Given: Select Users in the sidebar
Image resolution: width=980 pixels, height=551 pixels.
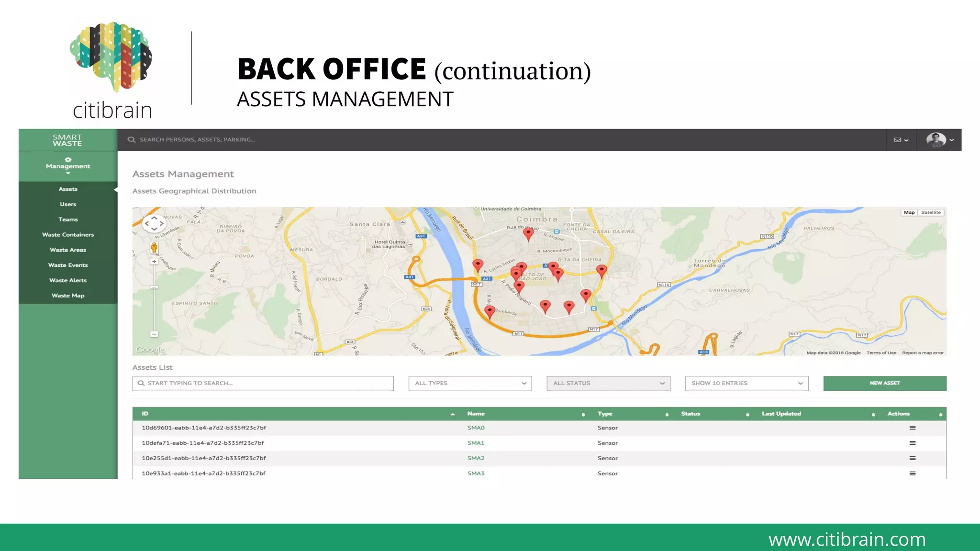Looking at the screenshot, I should tap(68, 204).
